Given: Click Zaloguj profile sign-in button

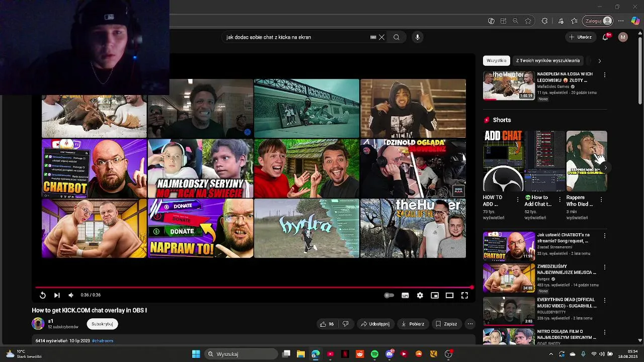Looking at the screenshot, I should click(598, 21).
